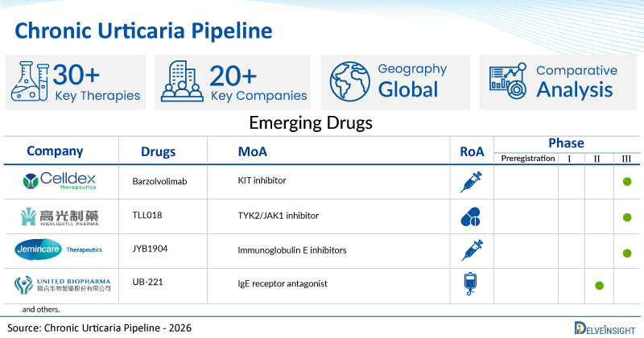Click the globe Geography icon

coord(350,81)
